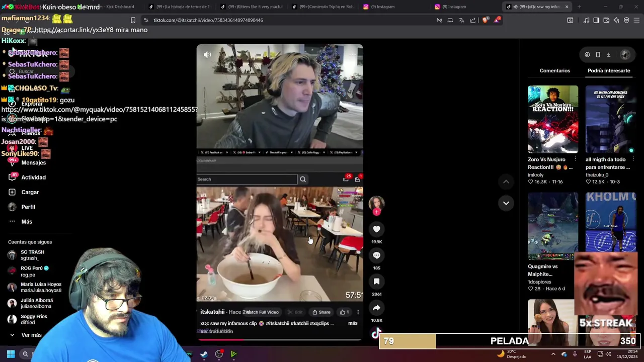Click the browser share page icon
This screenshot has height=362, width=644.
point(473,20)
